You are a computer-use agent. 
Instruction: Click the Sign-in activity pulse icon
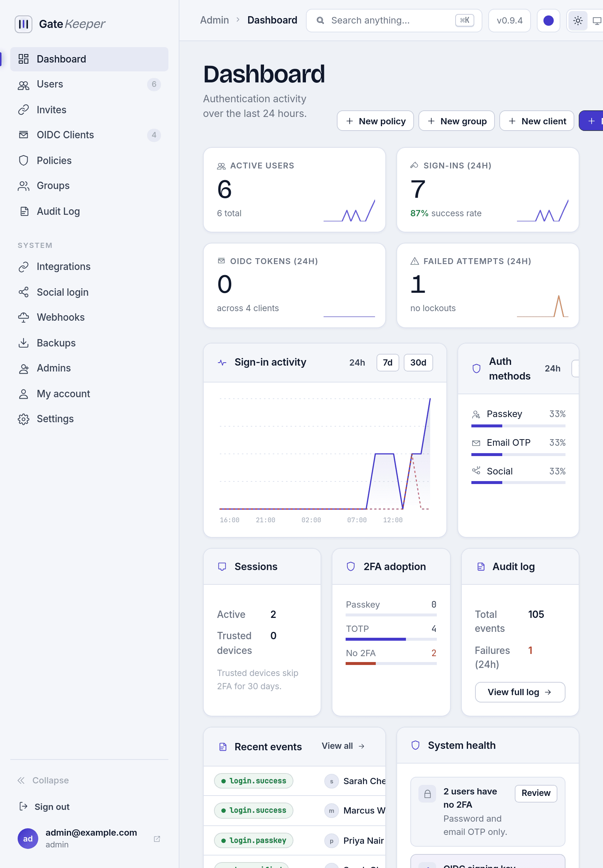tap(222, 363)
